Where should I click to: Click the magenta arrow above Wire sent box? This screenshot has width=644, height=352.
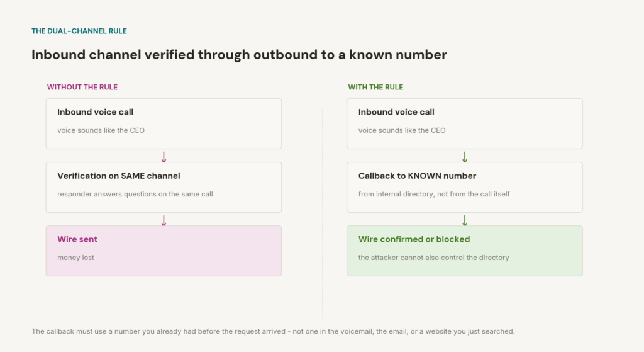(164, 220)
